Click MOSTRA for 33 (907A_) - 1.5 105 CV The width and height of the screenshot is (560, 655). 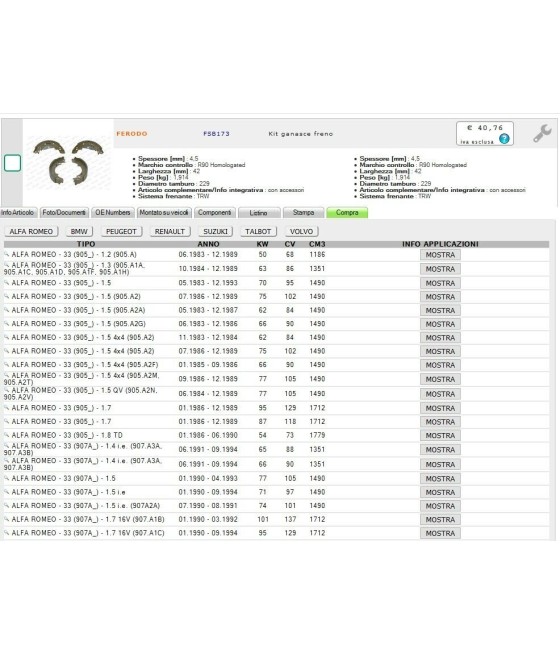[x=440, y=479]
